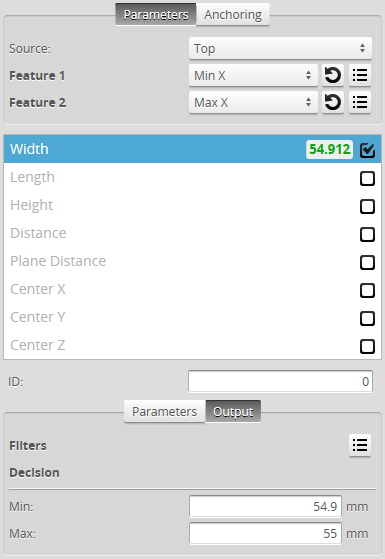Click the Distance measurement row

192,233
